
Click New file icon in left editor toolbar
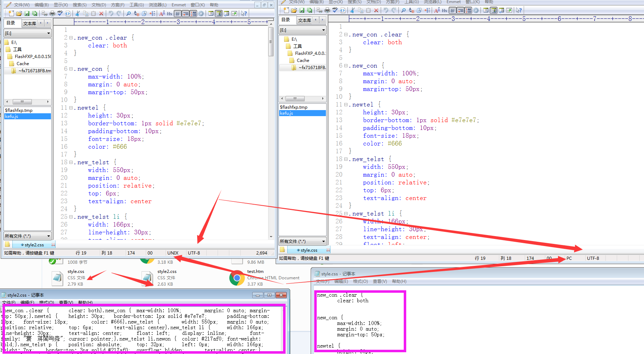(x=11, y=13)
